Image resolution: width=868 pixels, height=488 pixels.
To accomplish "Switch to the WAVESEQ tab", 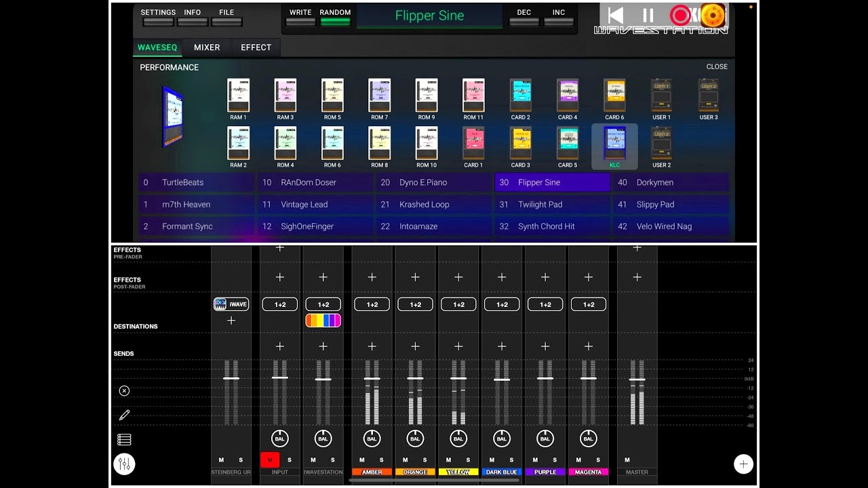I will tap(157, 47).
